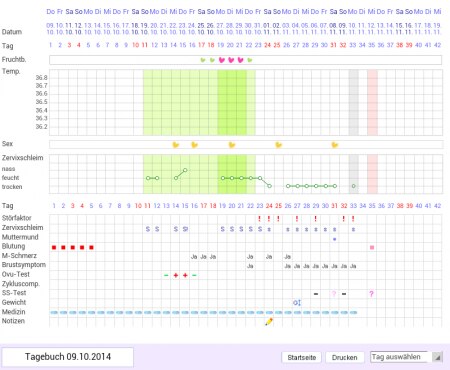450x370 pixels.
Task: Click the first blue pill in Medizin row
Action: coord(54,312)
